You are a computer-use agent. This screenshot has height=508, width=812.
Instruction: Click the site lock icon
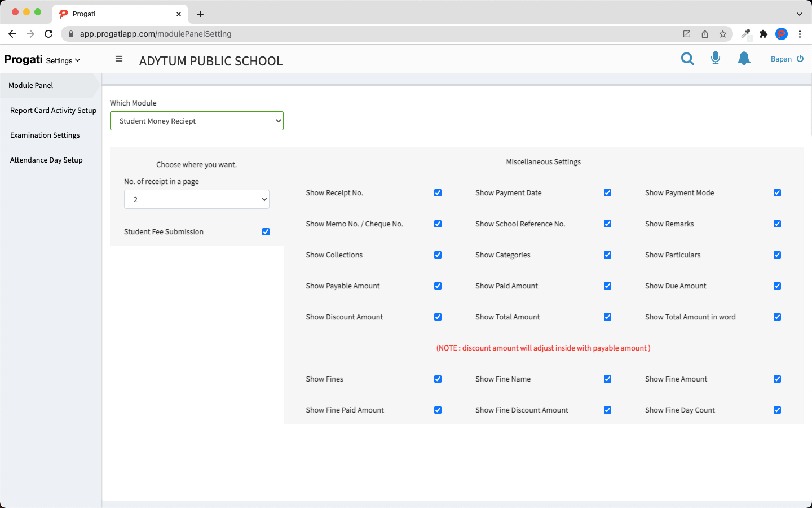tap(71, 34)
